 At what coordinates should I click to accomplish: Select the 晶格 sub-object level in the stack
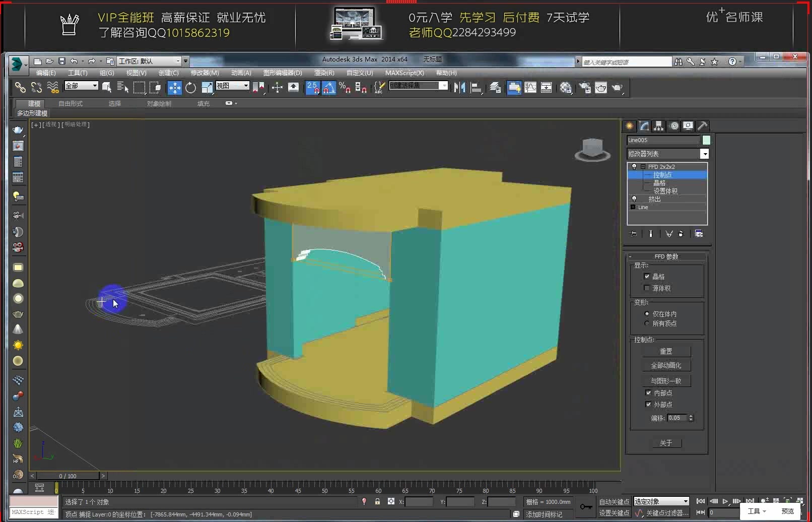tap(659, 183)
